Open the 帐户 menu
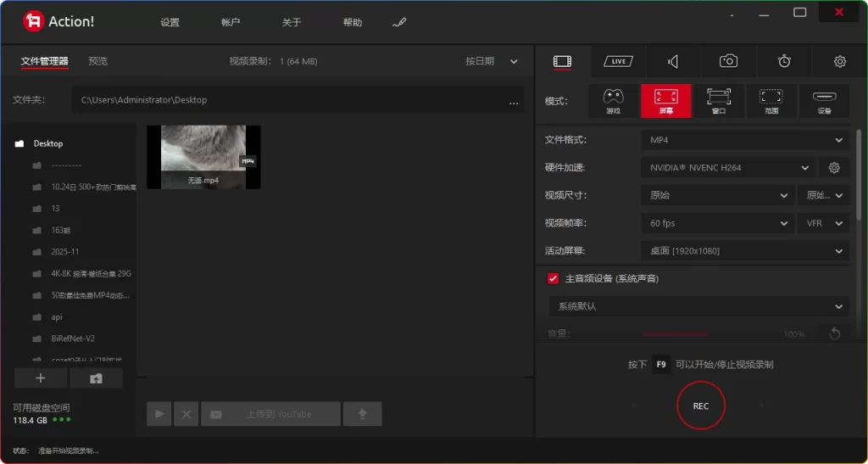 (231, 23)
